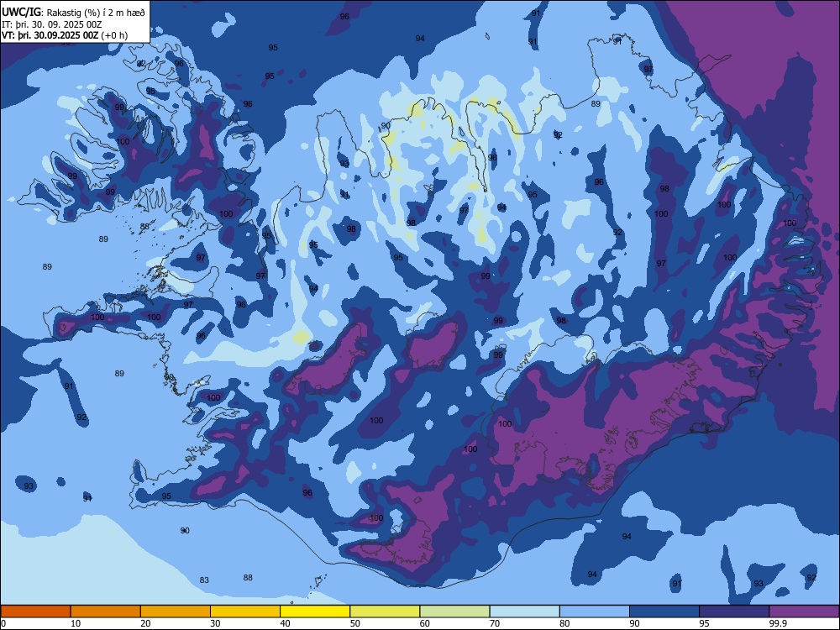Click the 'IT: þri. 30. 09. 2025 00Z' line

[52, 24]
